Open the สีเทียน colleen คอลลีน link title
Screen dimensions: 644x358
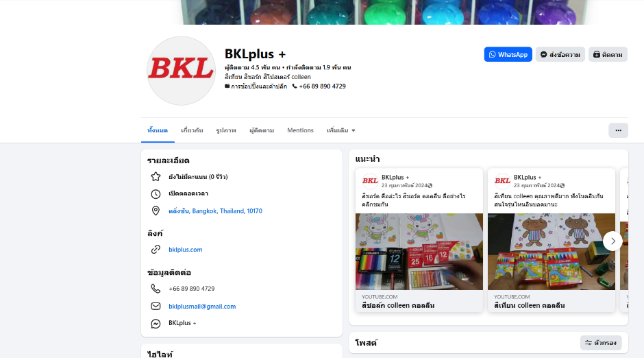pos(529,305)
